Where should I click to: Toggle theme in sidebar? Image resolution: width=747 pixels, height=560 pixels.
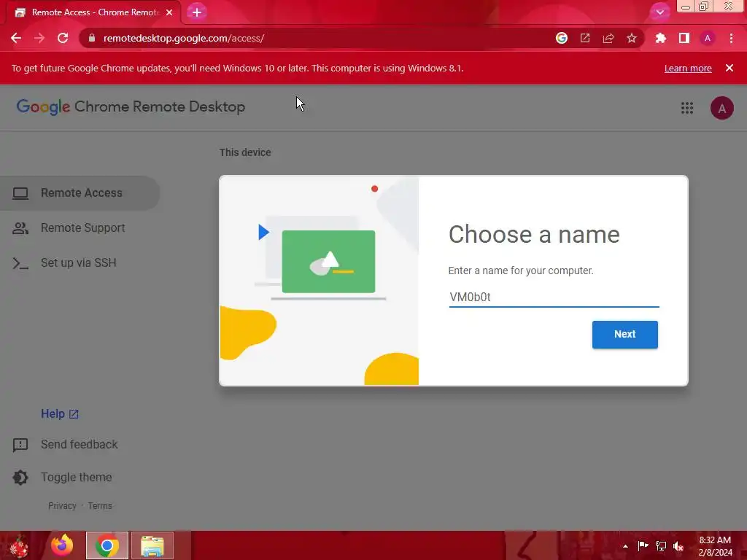62,477
